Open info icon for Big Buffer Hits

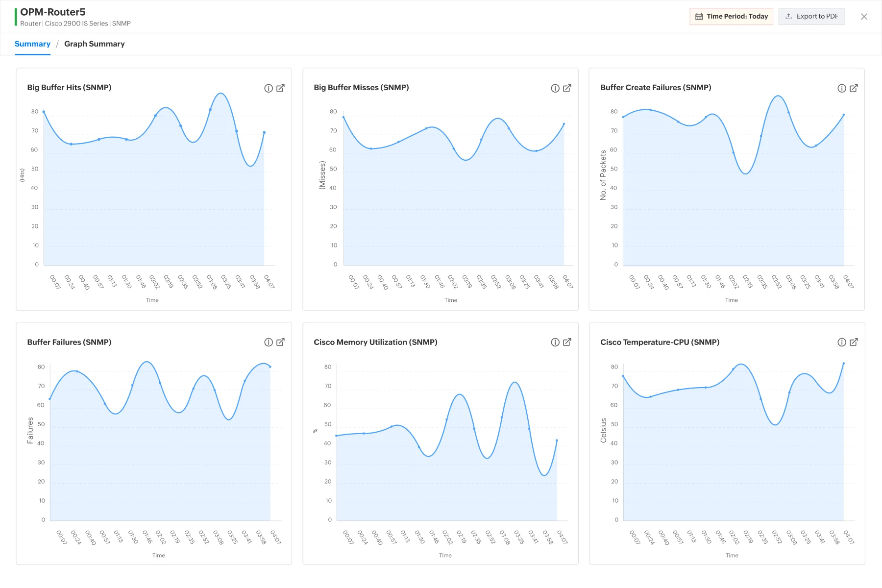pos(269,88)
